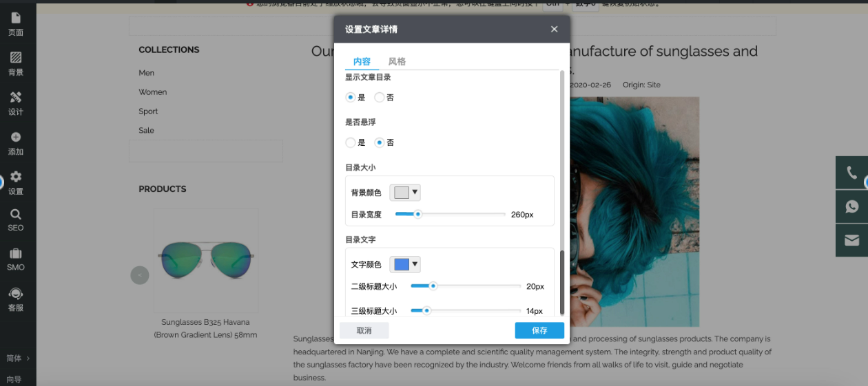
Task: Switch to the 内容 tab
Action: pos(362,61)
